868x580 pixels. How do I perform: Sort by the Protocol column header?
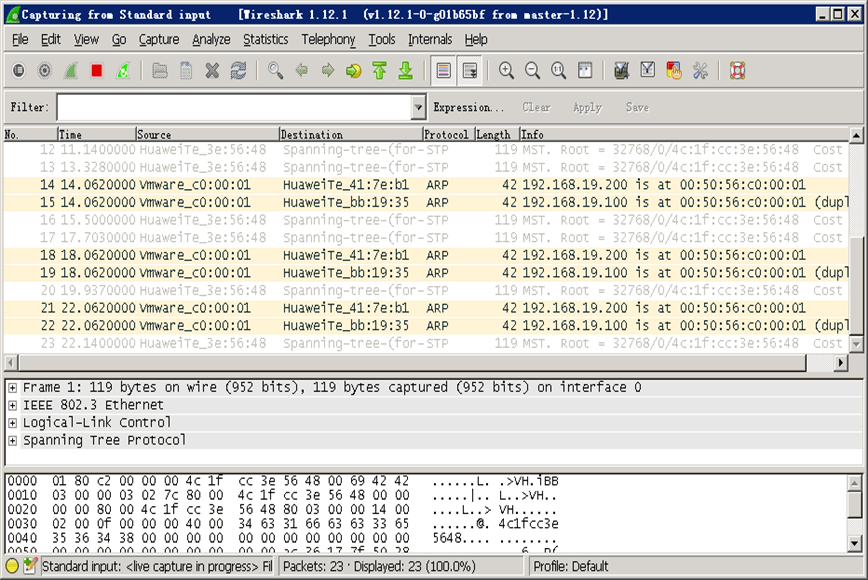pos(448,134)
